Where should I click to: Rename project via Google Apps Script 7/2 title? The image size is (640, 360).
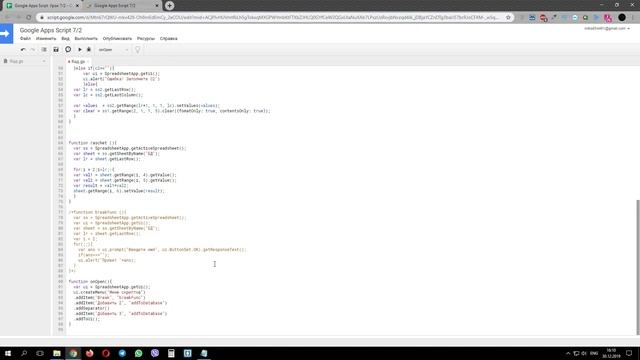coord(51,30)
